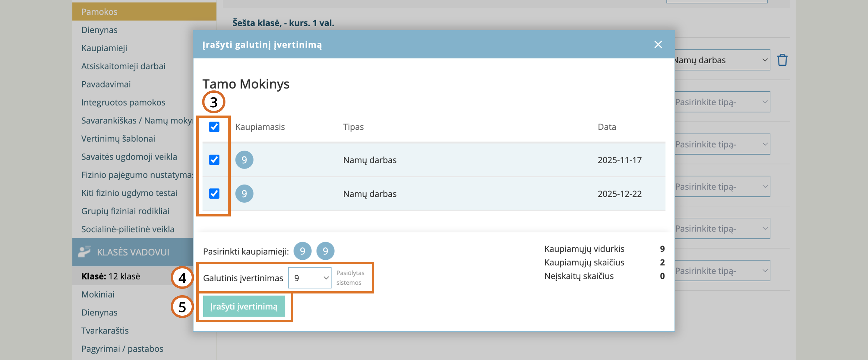The width and height of the screenshot is (868, 360).
Task: Open the Namų darbas type dropdown
Action: click(721, 60)
